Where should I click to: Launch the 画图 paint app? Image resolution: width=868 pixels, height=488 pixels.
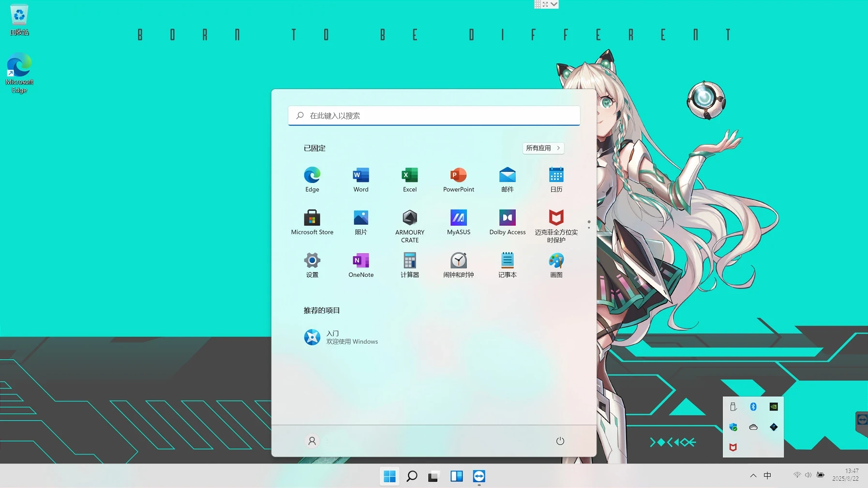pos(556,265)
